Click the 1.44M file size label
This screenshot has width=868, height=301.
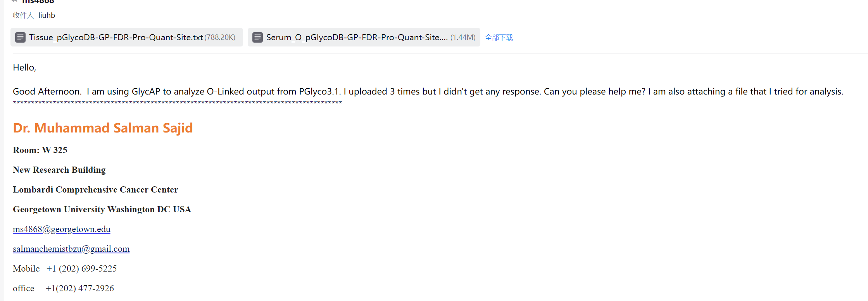coord(463,38)
